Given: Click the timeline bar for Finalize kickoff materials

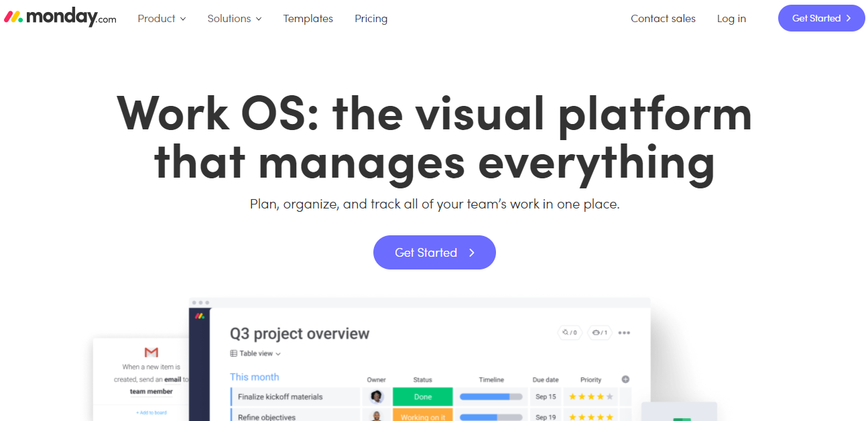Looking at the screenshot, I should click(x=491, y=397).
